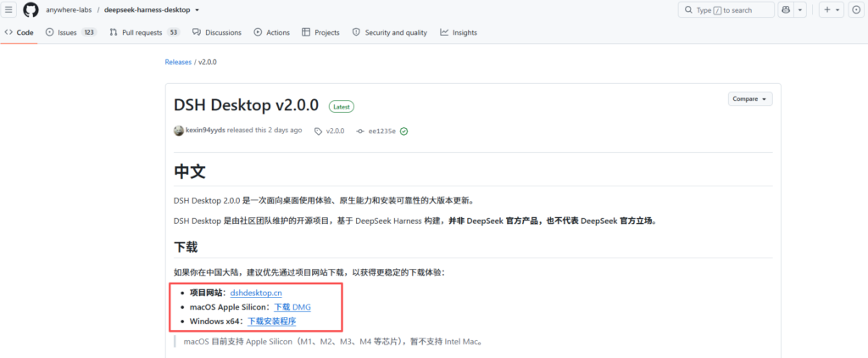
Task: Go to the Releases breadcrumb link
Action: (178, 62)
